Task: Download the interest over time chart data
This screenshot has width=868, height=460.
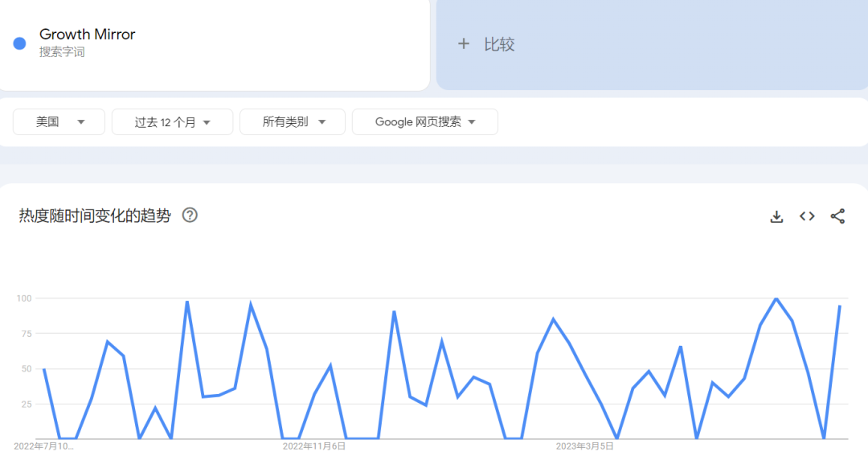Action: pyautogui.click(x=776, y=216)
